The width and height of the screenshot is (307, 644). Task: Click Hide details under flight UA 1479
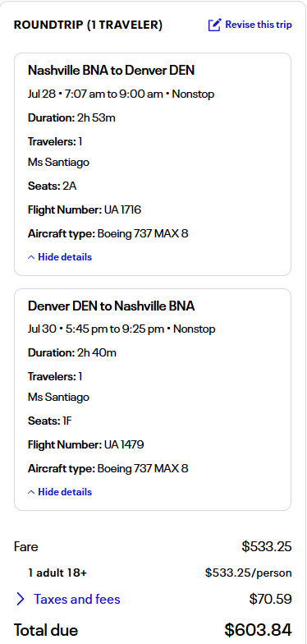click(x=65, y=492)
